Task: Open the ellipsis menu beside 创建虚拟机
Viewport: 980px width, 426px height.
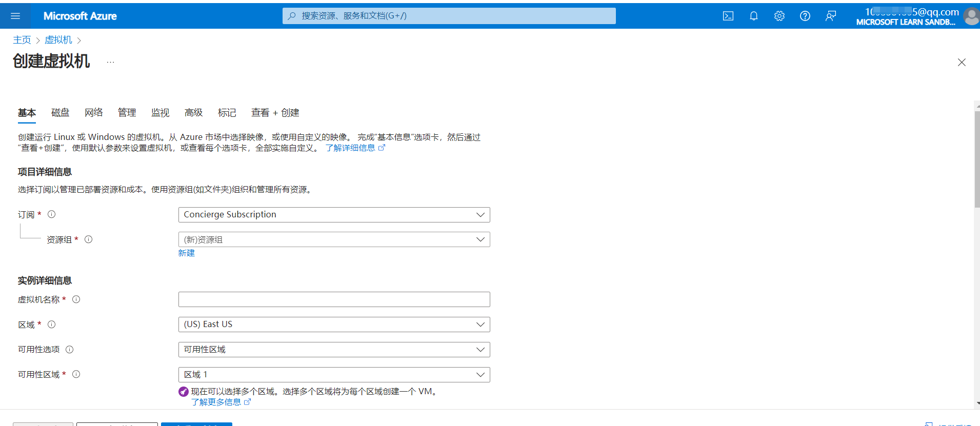Action: coord(110,62)
